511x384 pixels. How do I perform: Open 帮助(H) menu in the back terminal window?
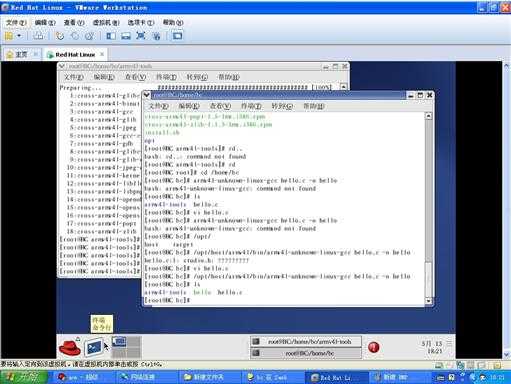(228, 77)
